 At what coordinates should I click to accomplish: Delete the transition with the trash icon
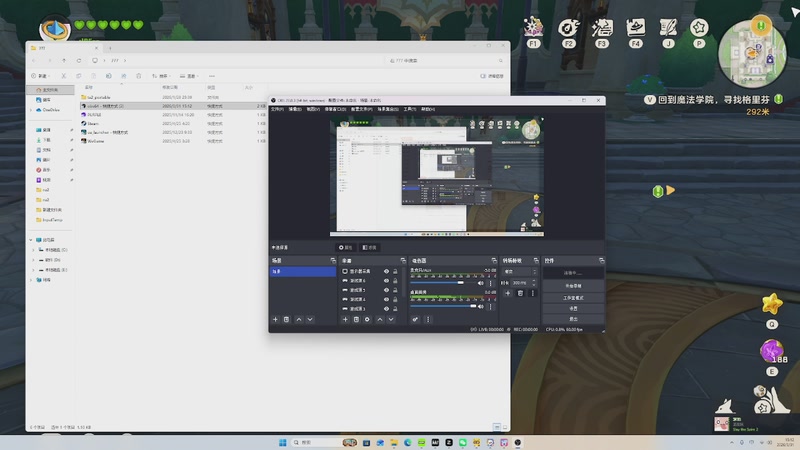coord(520,293)
